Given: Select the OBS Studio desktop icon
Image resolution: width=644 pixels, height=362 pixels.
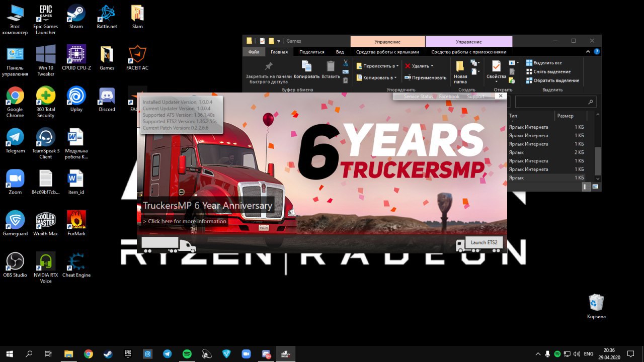Looking at the screenshot, I should pyautogui.click(x=15, y=264).
